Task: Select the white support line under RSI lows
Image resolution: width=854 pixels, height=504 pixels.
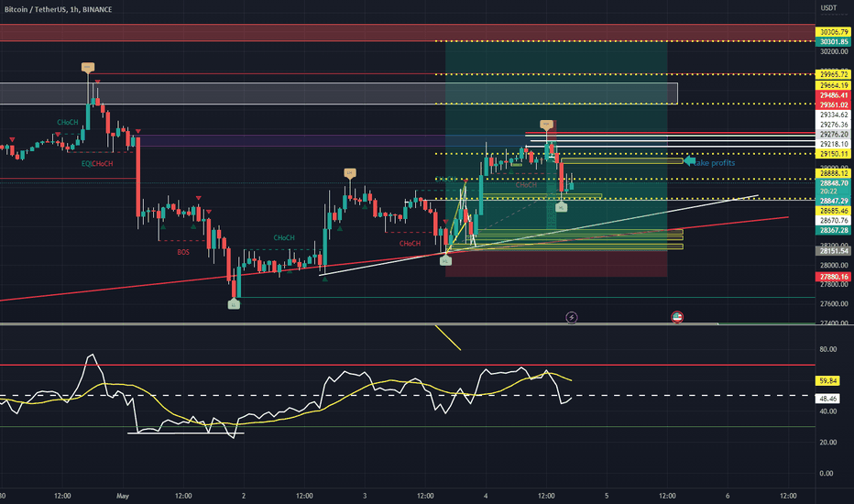Action: (x=186, y=433)
